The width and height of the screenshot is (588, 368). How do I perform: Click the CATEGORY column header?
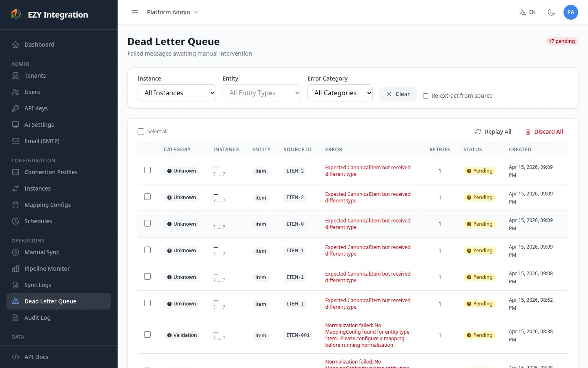click(177, 150)
